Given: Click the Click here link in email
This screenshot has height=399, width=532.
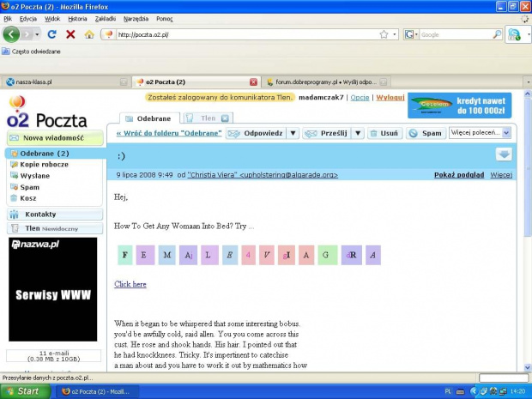Looking at the screenshot, I should pos(130,284).
